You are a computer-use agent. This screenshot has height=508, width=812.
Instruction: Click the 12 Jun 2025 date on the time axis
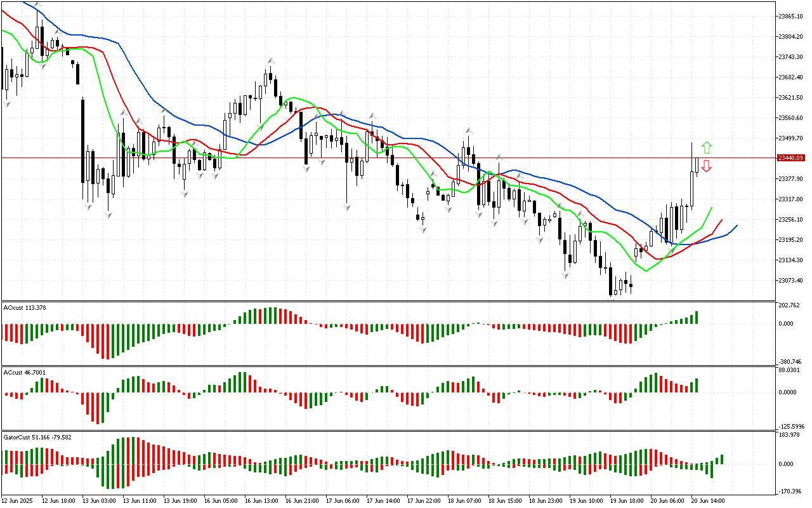coord(19,500)
